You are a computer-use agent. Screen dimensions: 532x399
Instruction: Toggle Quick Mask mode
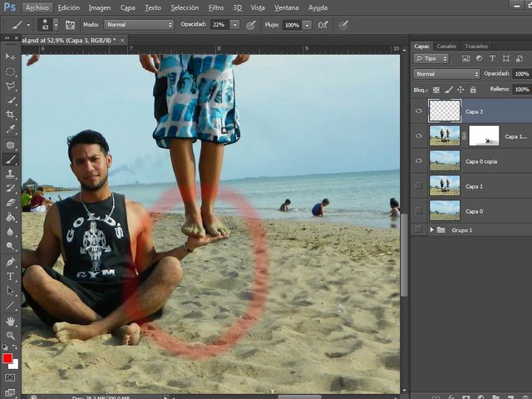pos(10,377)
